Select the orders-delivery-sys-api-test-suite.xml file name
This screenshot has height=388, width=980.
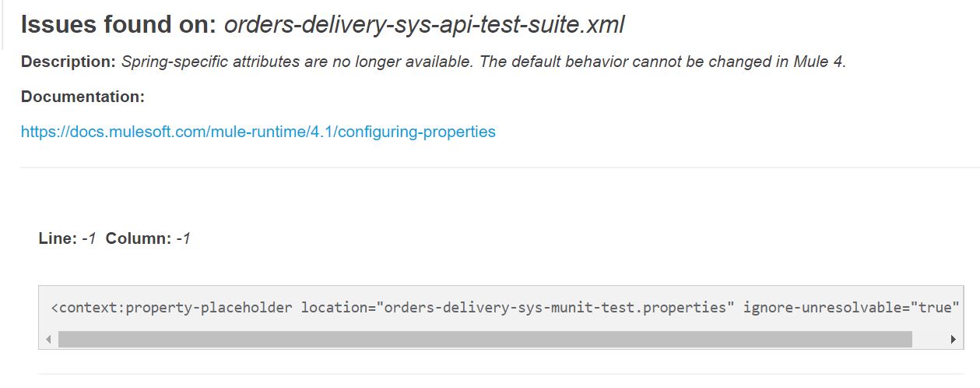point(424,25)
